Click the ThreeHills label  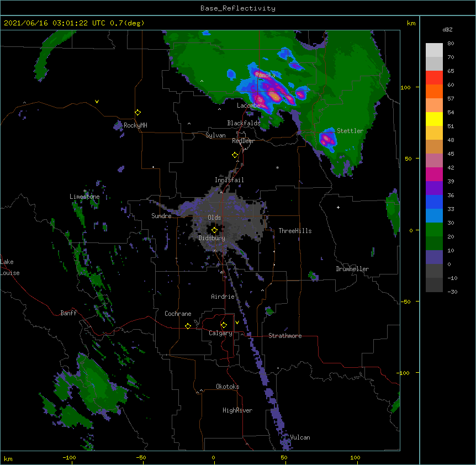(x=295, y=231)
